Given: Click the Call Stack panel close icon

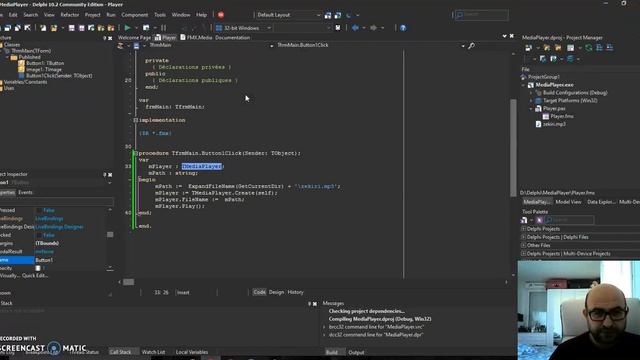Looking at the screenshot, I should (315, 304).
